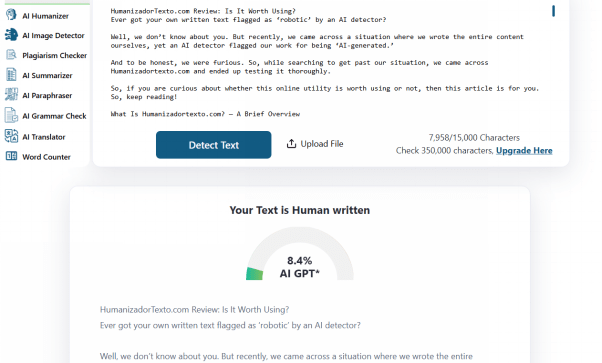The image size is (602, 363).
Task: Click the text box scrollbar handle
Action: point(553,11)
